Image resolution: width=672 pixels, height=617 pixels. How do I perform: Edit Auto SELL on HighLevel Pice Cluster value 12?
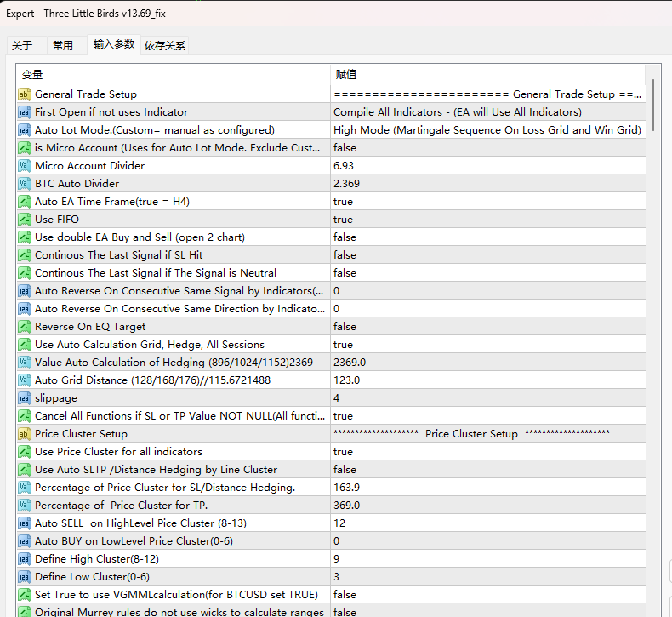(488, 523)
